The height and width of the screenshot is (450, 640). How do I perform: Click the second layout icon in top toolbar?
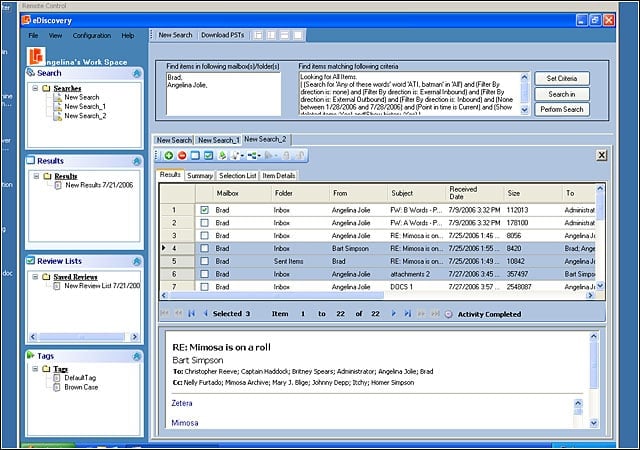click(x=271, y=36)
